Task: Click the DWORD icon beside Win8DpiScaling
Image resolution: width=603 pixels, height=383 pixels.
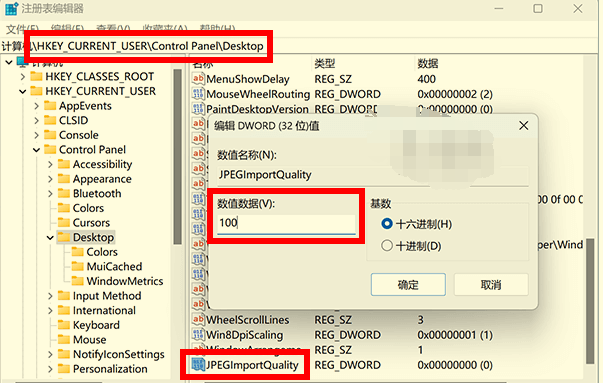Action: point(198,335)
